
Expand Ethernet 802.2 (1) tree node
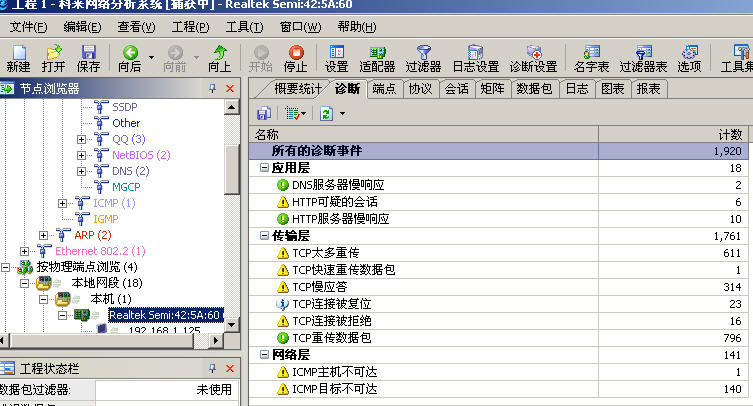[x=24, y=251]
